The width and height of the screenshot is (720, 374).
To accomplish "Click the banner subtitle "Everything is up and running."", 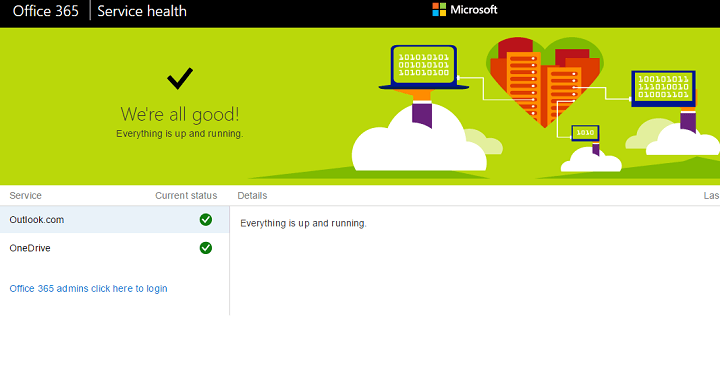I will [x=180, y=134].
